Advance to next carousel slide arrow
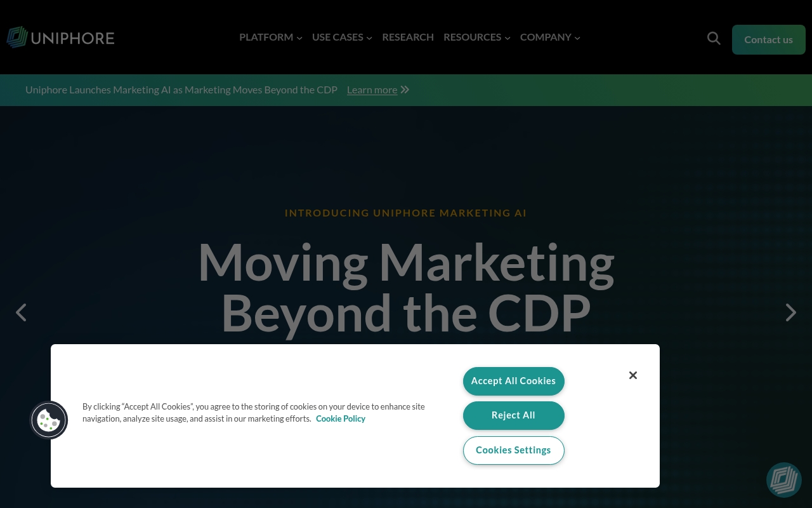The height and width of the screenshot is (508, 812). 790,312
